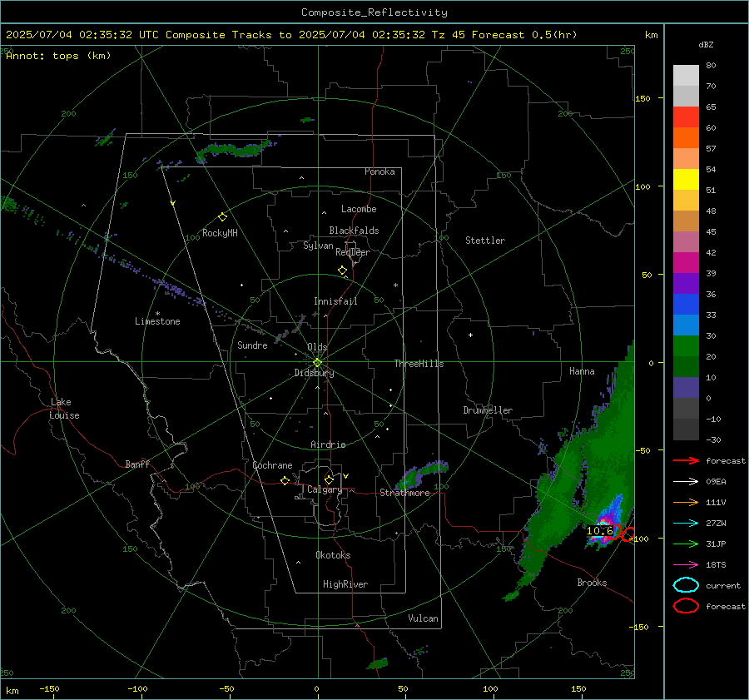Click the Lake Louise label

pyautogui.click(x=64, y=409)
